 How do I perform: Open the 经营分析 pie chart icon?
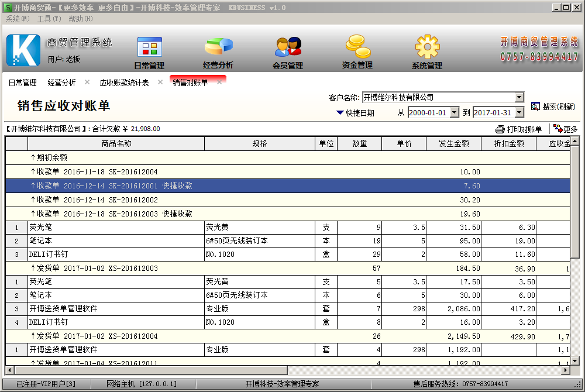pos(218,47)
